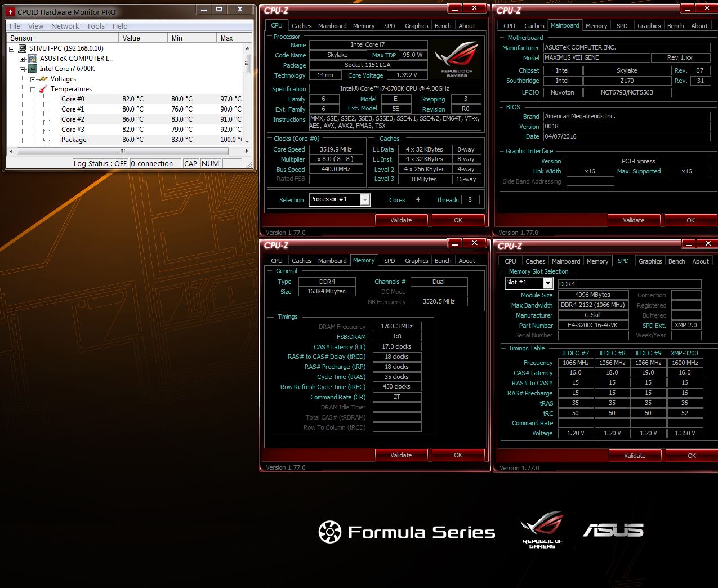Click OK in the SPD window
The width and height of the screenshot is (718, 588).
click(x=692, y=456)
